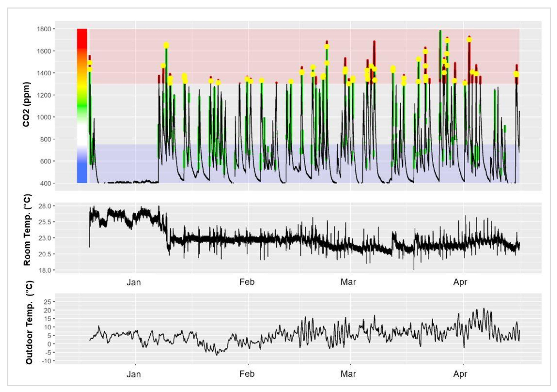Click the Mar label under the room temperature chart
The image size is (557, 392).
348,282
